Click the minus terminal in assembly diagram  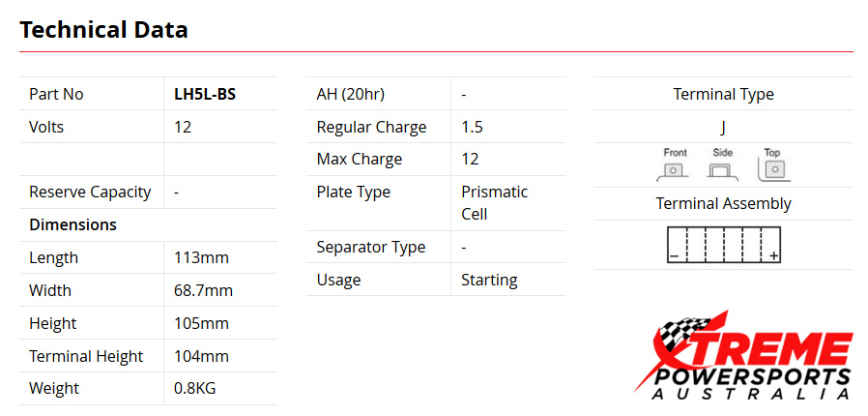click(x=673, y=255)
